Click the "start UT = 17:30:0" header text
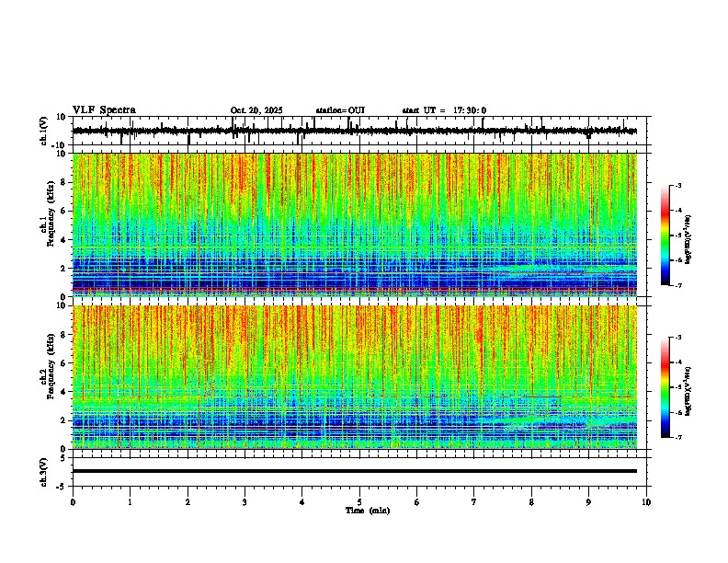The height and width of the screenshot is (563, 728). (x=444, y=110)
